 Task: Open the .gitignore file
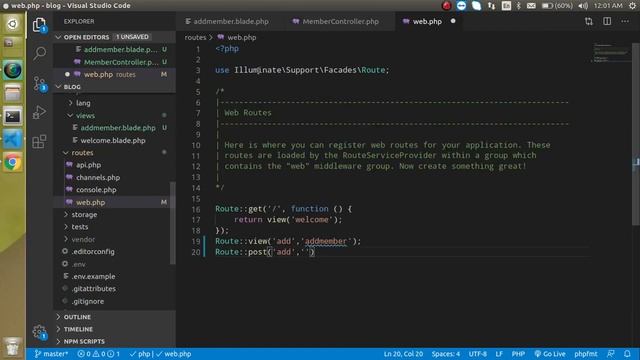tap(88, 301)
